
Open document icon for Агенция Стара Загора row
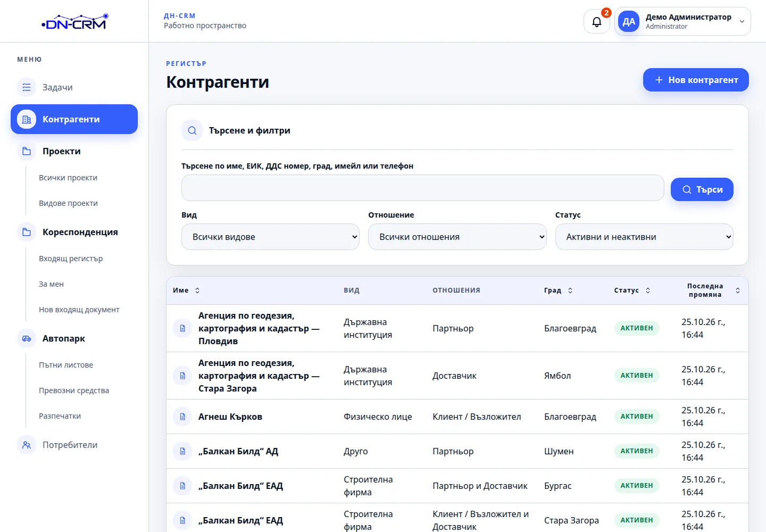182,376
